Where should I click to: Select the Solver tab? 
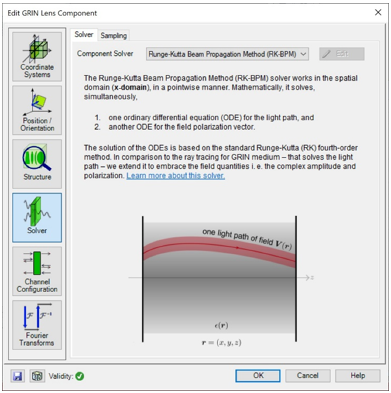click(84, 35)
